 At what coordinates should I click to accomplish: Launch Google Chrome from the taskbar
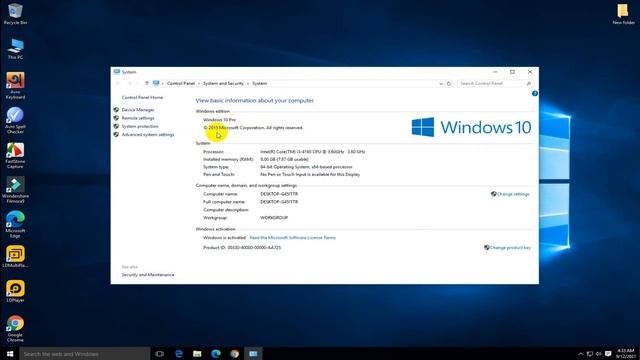235,353
